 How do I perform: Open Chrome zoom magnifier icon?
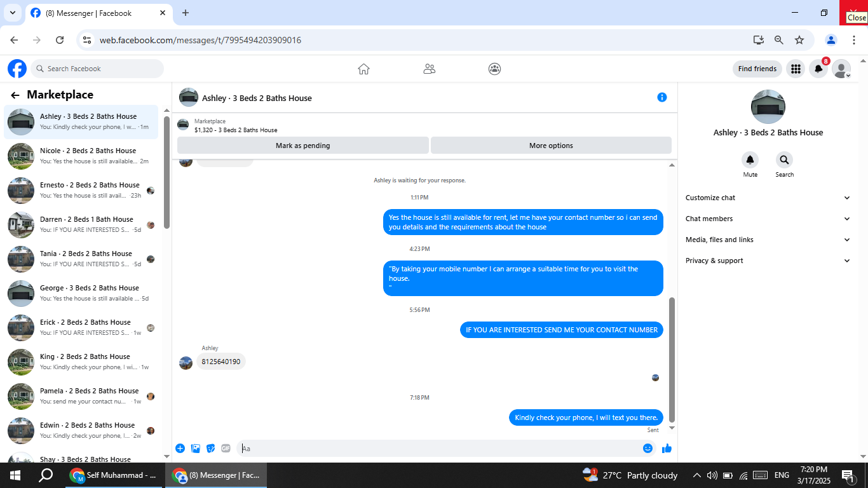point(779,40)
